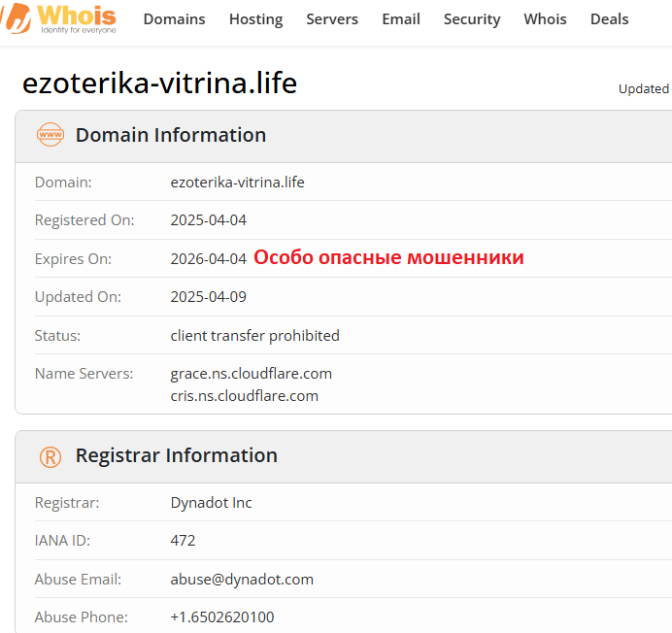Open the Hosting menu
The image size is (672, 633).
coord(255,19)
